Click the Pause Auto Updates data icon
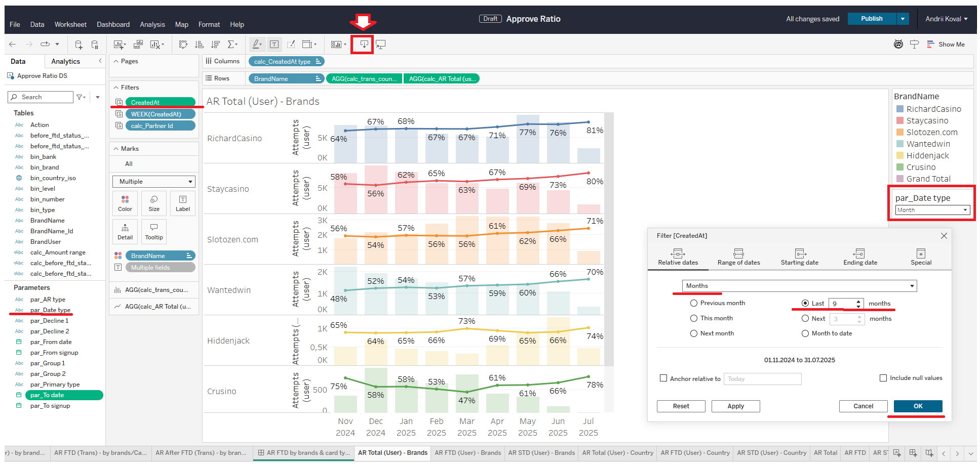Viewport: 980px width, 468px height. click(x=95, y=45)
